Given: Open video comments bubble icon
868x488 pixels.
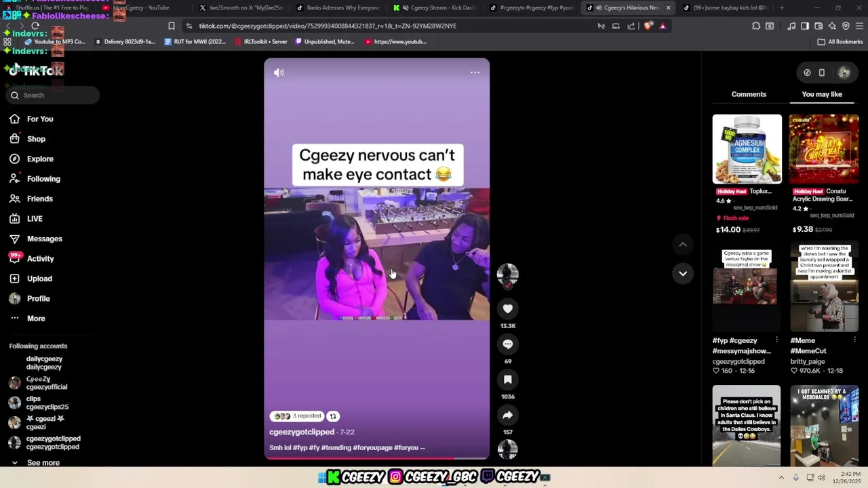Looking at the screenshot, I should [507, 344].
